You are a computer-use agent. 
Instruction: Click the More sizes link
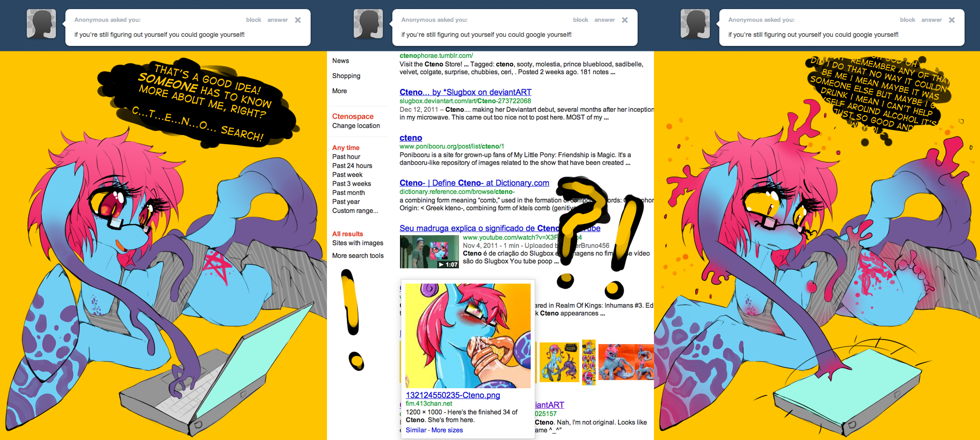coord(447,430)
